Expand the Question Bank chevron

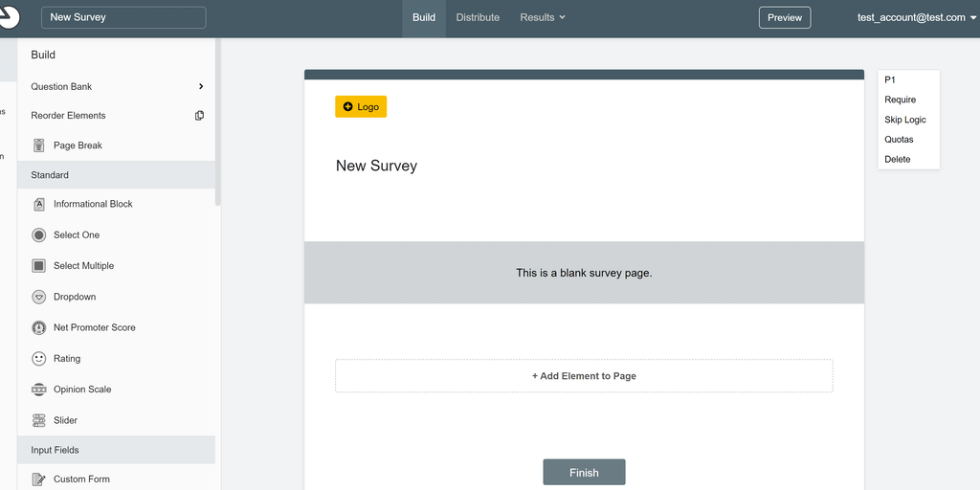201,86
